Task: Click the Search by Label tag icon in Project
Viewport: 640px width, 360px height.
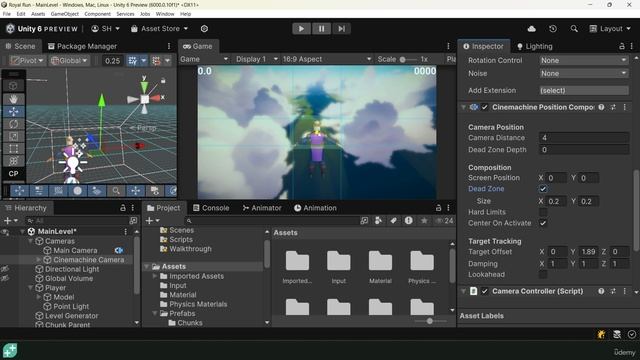Action: 393,220
